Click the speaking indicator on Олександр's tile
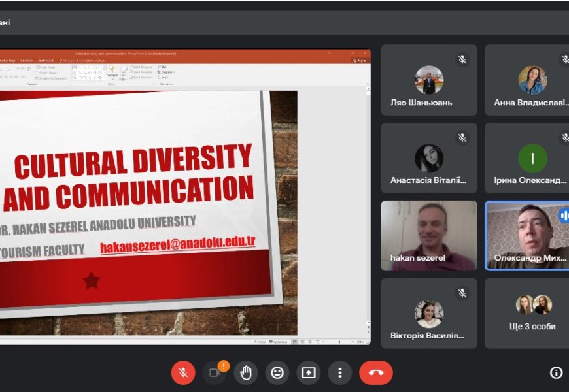Viewport: 569px width, 392px height. pyautogui.click(x=564, y=216)
